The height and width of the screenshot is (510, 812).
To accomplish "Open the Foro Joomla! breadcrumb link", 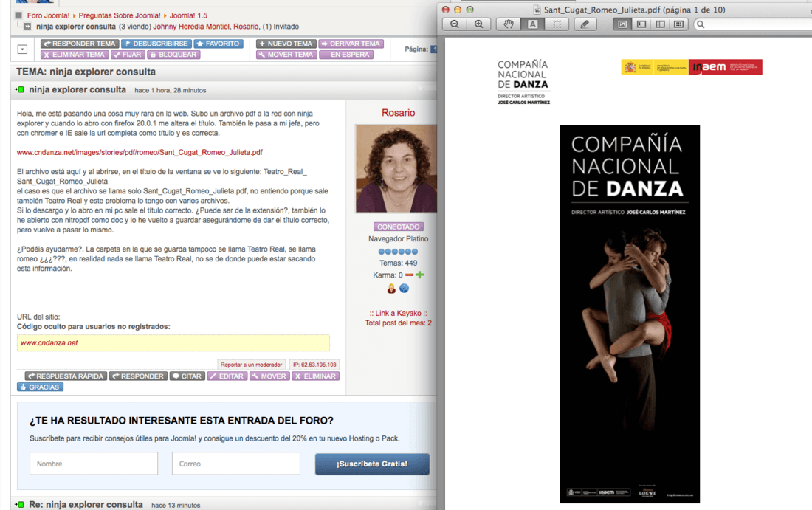I will 48,15.
